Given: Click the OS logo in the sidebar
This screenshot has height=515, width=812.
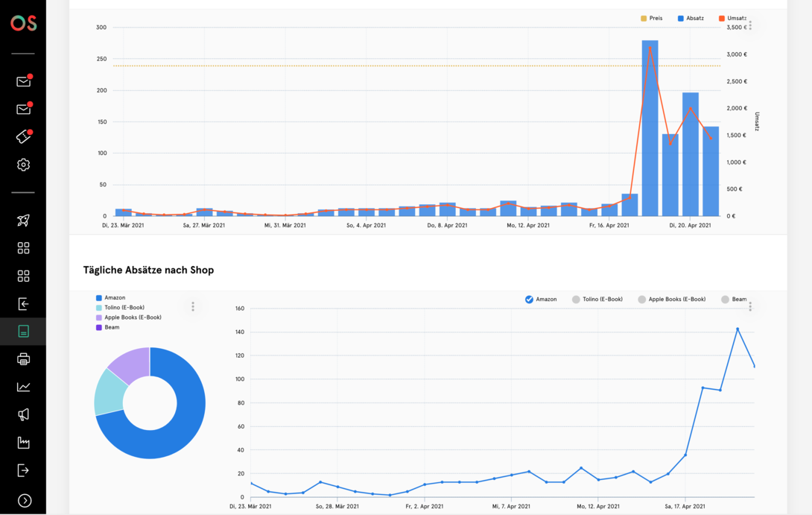Looking at the screenshot, I should pyautogui.click(x=23, y=23).
